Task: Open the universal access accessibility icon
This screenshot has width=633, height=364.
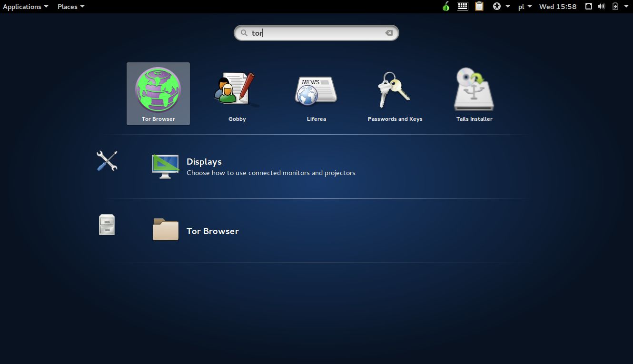Action: [497, 7]
